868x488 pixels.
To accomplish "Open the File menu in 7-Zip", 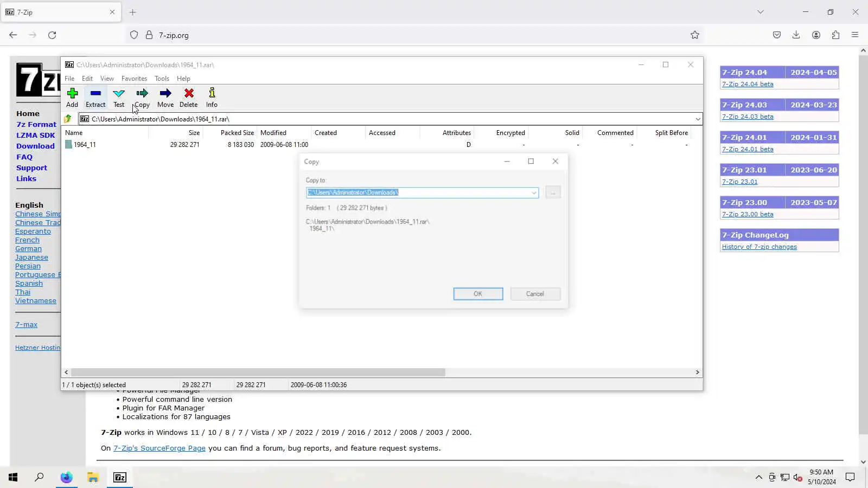I will [x=69, y=79].
